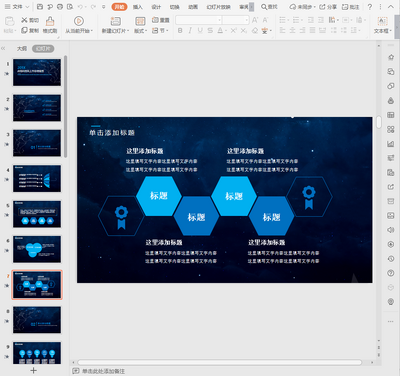Click the clear formatting eraser icon

click(255, 31)
